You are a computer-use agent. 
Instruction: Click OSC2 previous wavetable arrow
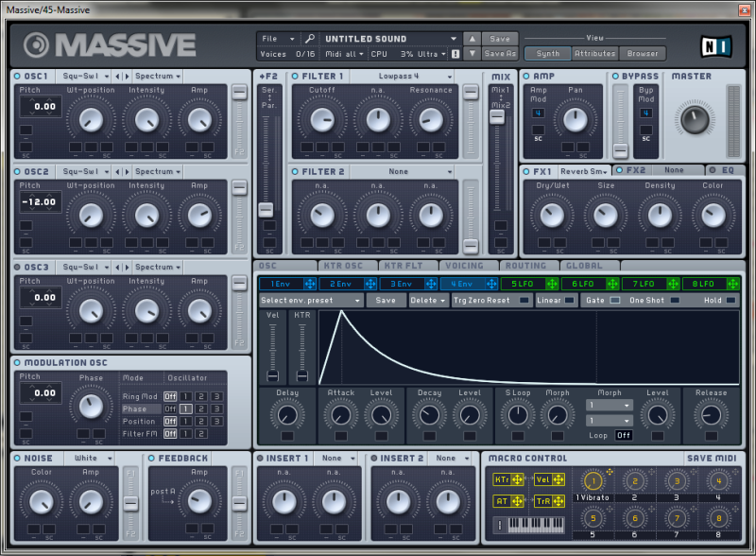coord(117,172)
